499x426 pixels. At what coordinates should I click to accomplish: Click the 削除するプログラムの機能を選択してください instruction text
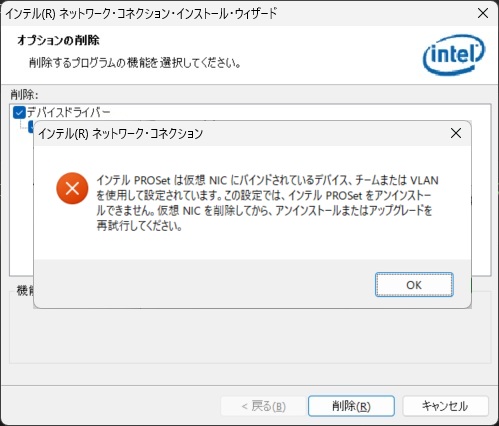click(135, 63)
